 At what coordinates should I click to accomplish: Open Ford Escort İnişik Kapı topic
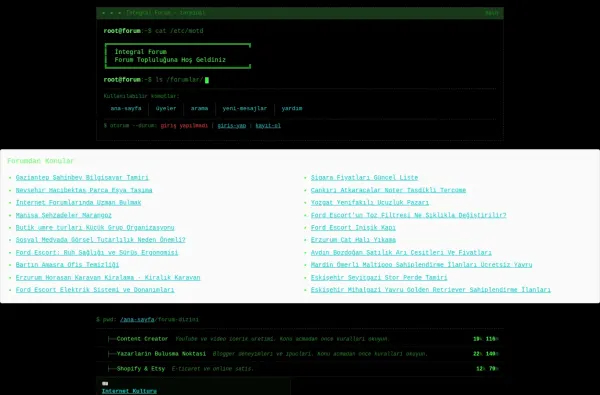click(353, 228)
